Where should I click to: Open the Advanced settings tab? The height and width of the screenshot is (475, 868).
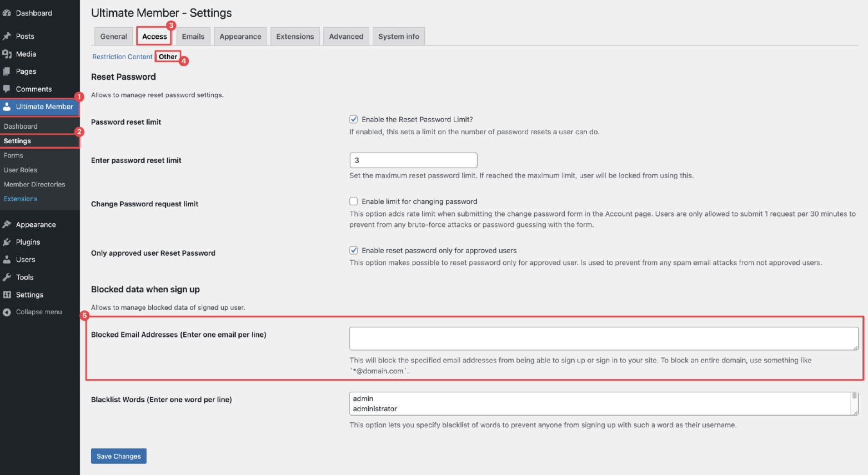coord(346,37)
